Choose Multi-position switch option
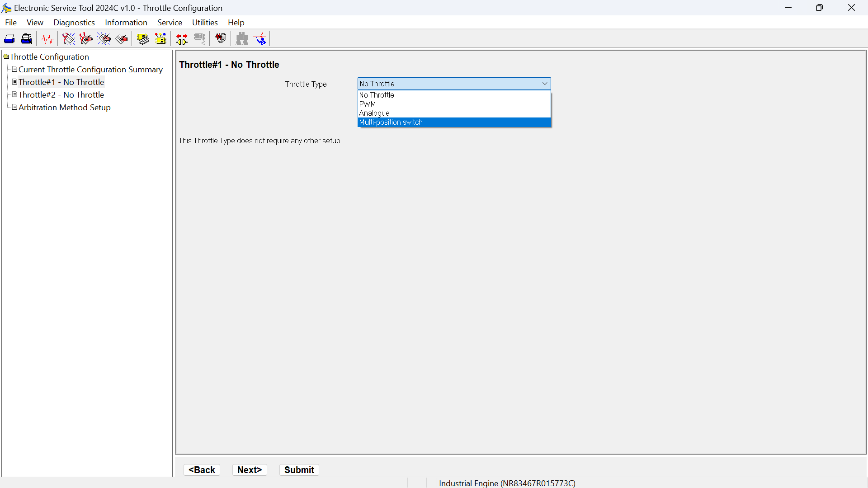 pyautogui.click(x=454, y=122)
